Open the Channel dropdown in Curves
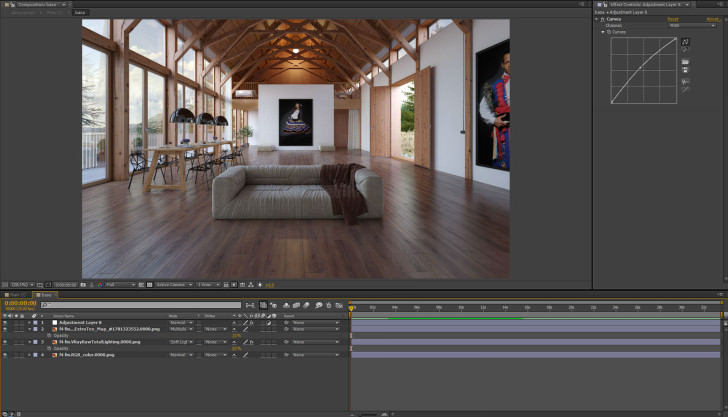 pos(692,26)
